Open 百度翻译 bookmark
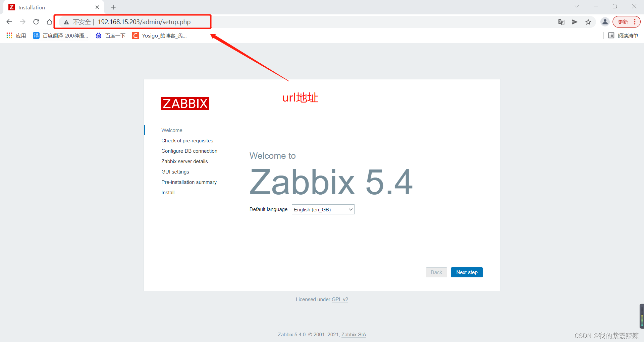644x342 pixels. [x=61, y=36]
